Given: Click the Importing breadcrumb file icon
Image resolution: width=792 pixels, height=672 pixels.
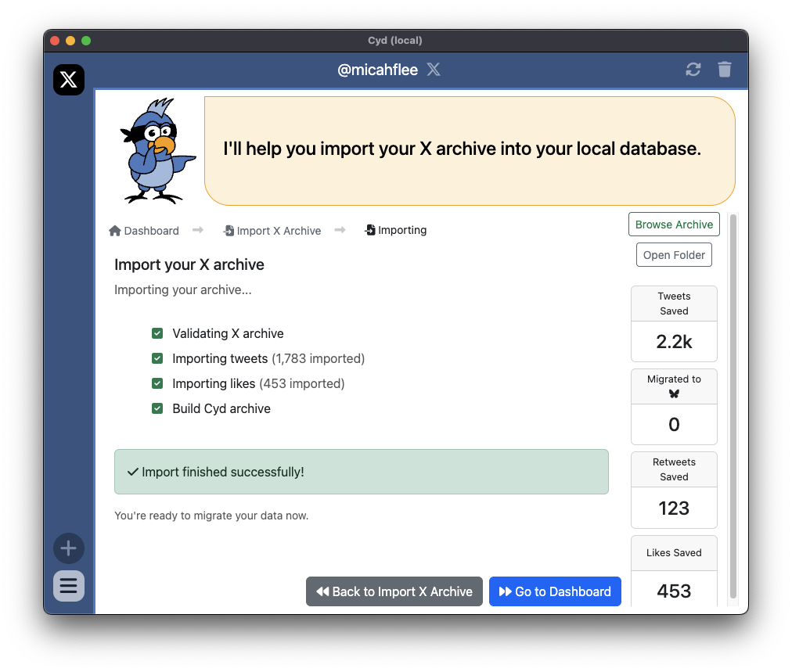Looking at the screenshot, I should pyautogui.click(x=370, y=230).
